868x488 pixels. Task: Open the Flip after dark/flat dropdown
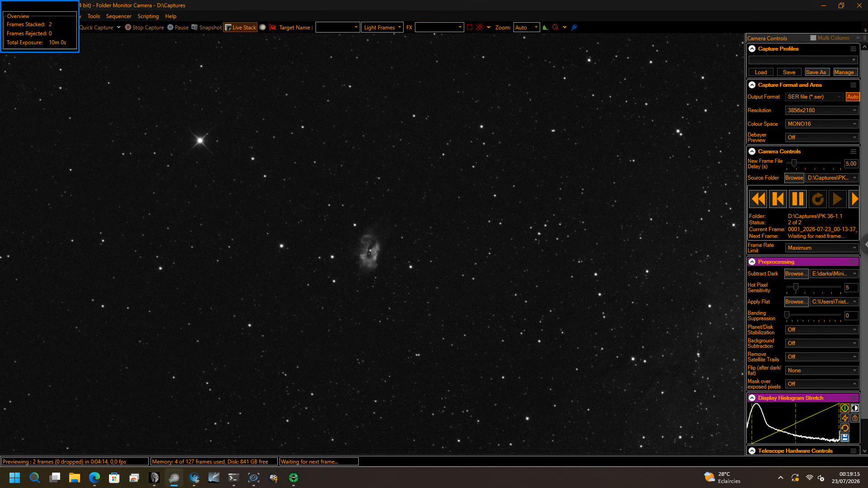click(x=821, y=370)
